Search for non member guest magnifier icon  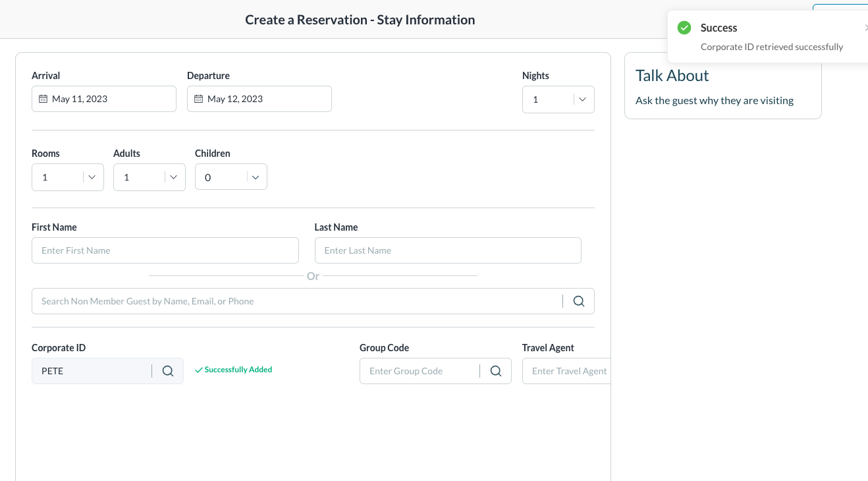(579, 301)
